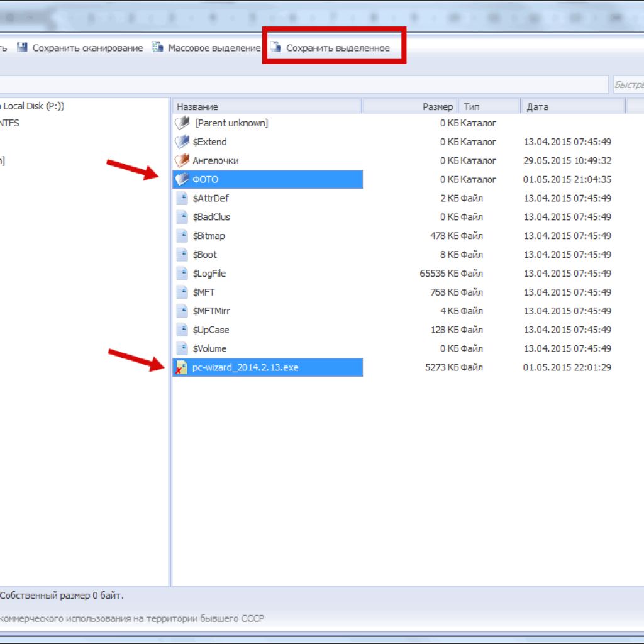This screenshot has width=644, height=644.
Task: Click the Ангелочки folder icon
Action: coord(182,161)
